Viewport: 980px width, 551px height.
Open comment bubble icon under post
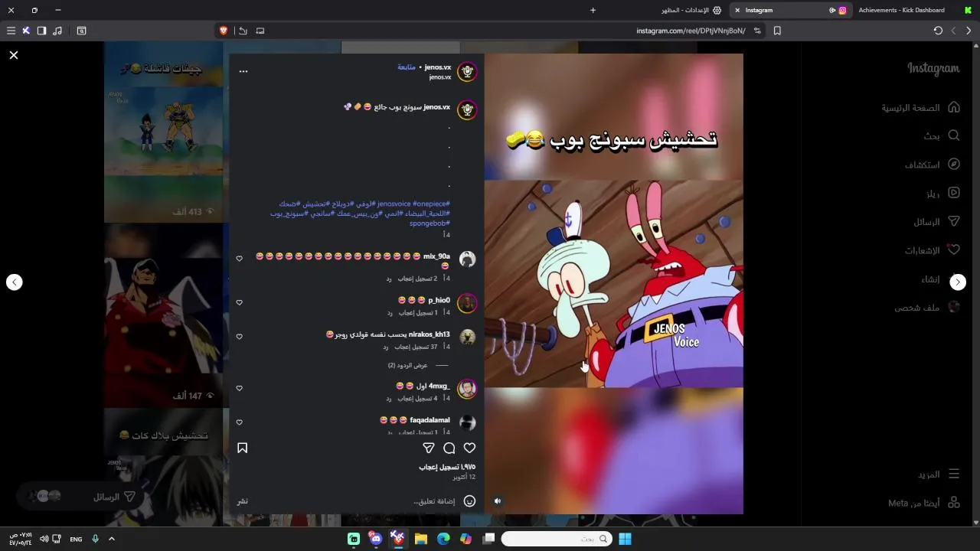pos(449,448)
